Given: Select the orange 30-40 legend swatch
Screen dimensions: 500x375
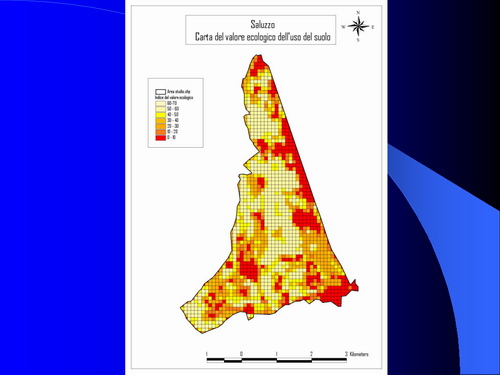Looking at the screenshot, I should click(x=161, y=121).
